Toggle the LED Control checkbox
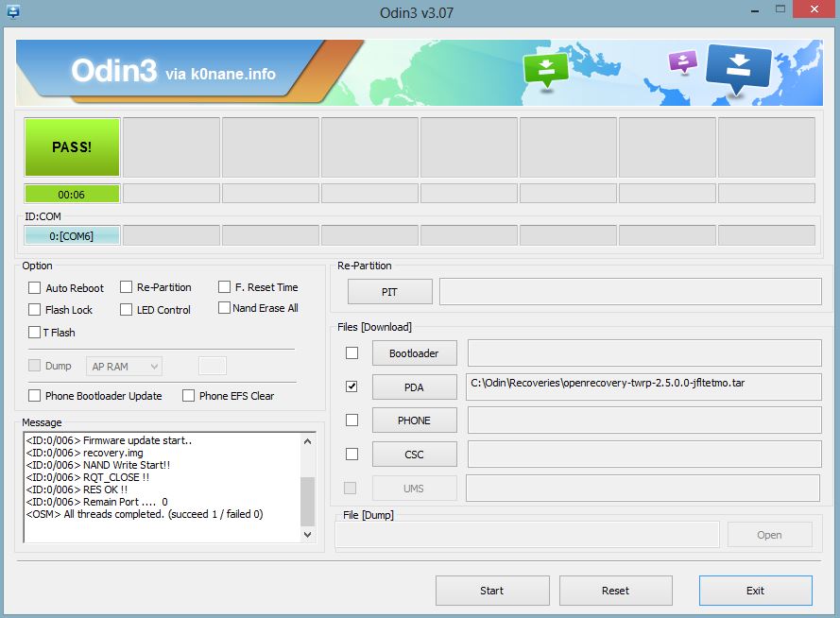Screen dimensions: 840x618 click(126, 310)
